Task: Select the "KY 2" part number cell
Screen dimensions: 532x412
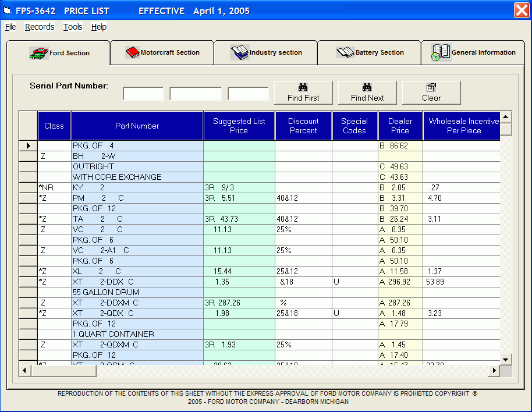Action: 137,188
